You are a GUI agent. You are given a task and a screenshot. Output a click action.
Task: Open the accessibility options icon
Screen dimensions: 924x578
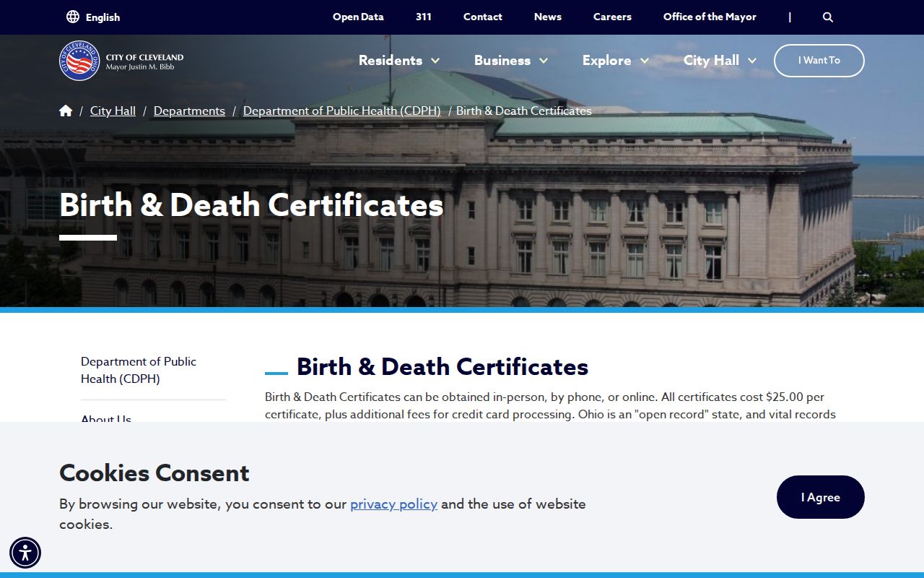[x=25, y=553]
